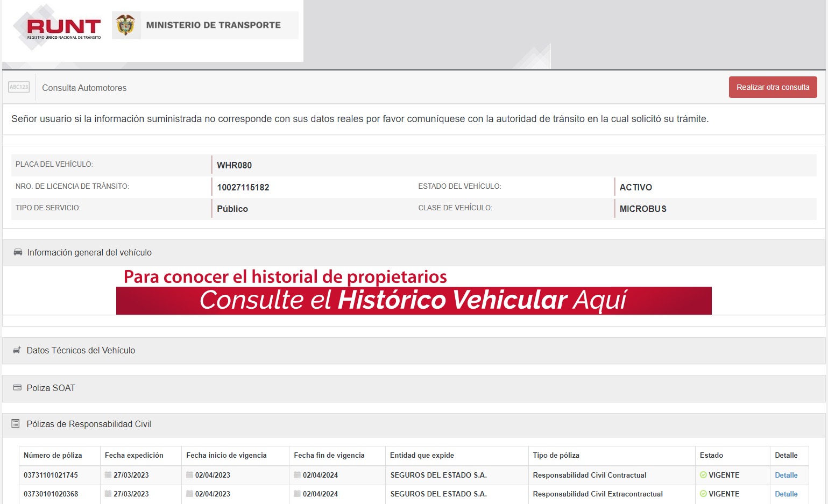The image size is (828, 504).
Task: Click the Ministerio de Transporte header text
Action: 213,25
